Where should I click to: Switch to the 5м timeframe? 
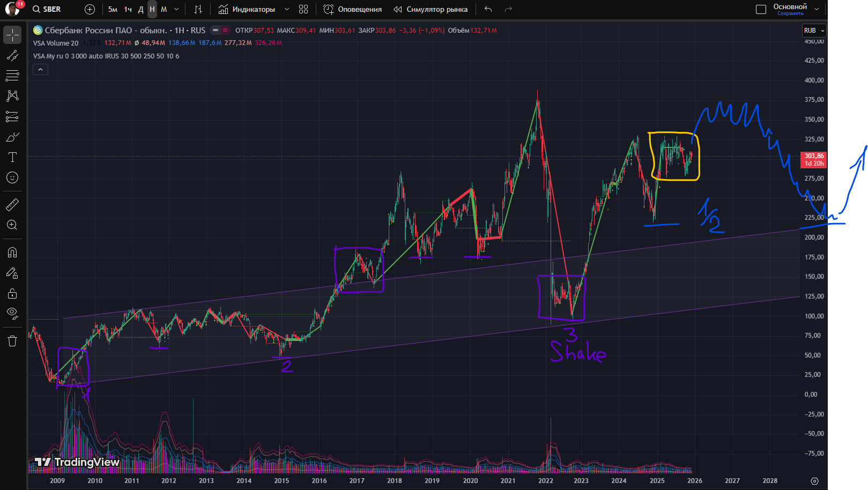click(x=113, y=9)
